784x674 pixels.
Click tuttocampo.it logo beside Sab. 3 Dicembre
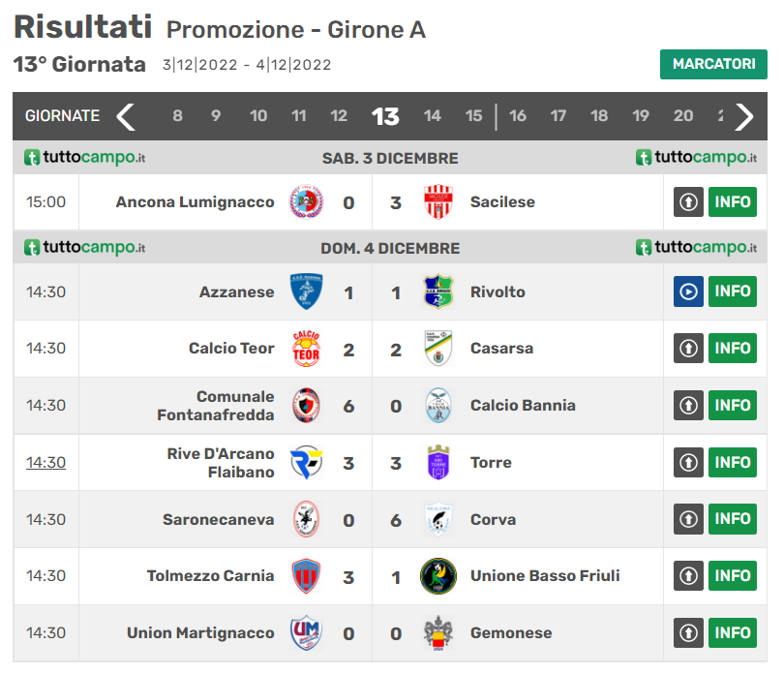pyautogui.click(x=84, y=158)
